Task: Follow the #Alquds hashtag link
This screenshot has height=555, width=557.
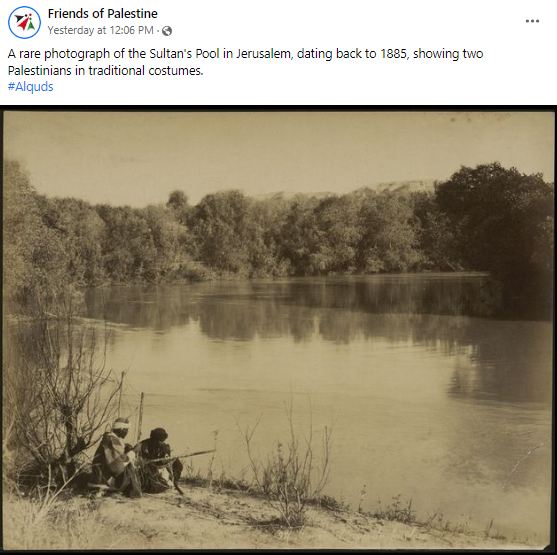Action: [31, 86]
